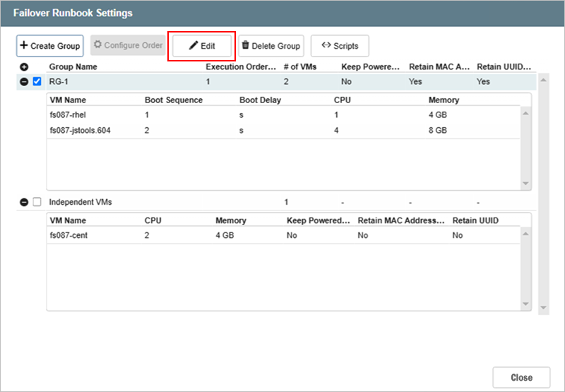Click the Edit pencil button
This screenshot has height=392, width=565.
click(202, 46)
